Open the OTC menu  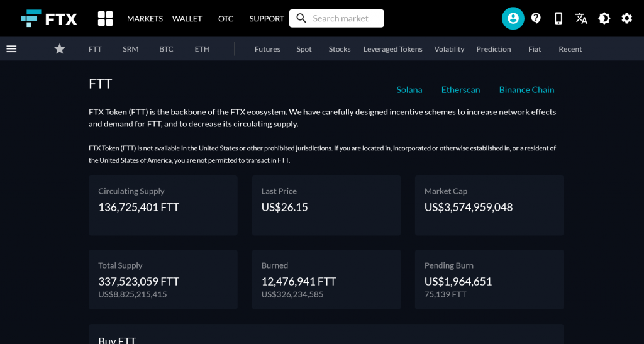pyautogui.click(x=226, y=18)
